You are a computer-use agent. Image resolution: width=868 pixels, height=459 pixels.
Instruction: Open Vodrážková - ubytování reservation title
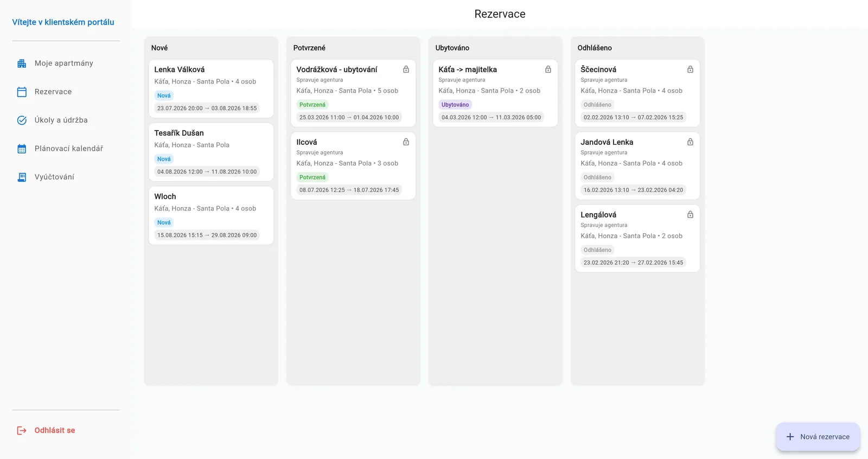337,69
